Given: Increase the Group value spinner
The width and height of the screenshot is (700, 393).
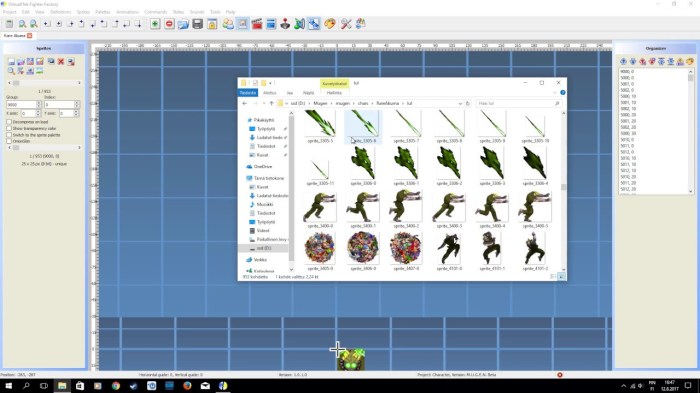Looking at the screenshot, I should tap(38, 103).
